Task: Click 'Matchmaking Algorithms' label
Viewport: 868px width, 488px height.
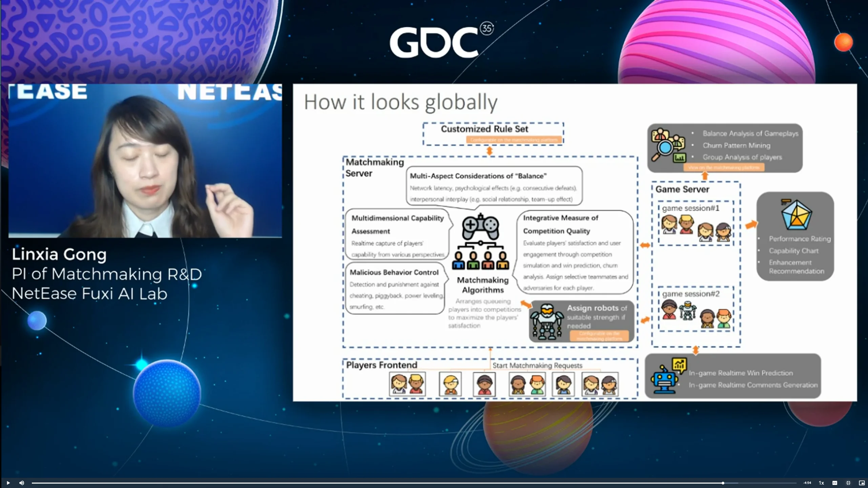Action: pos(483,285)
